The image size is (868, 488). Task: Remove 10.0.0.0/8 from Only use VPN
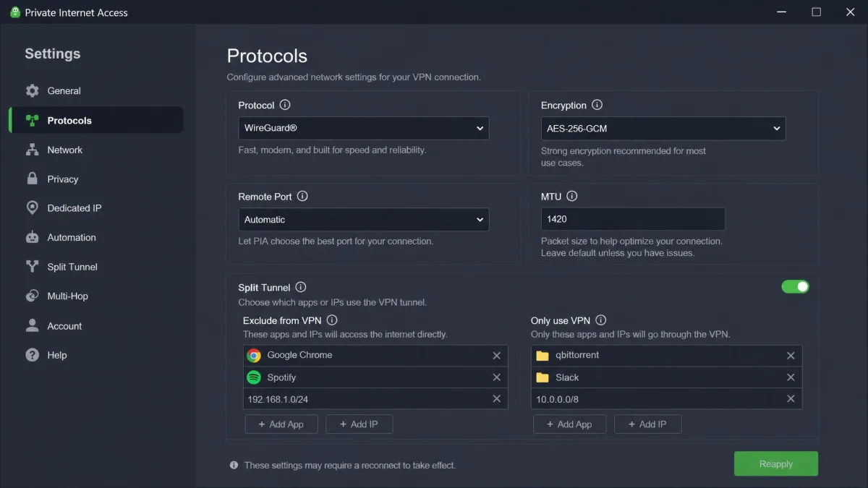791,399
